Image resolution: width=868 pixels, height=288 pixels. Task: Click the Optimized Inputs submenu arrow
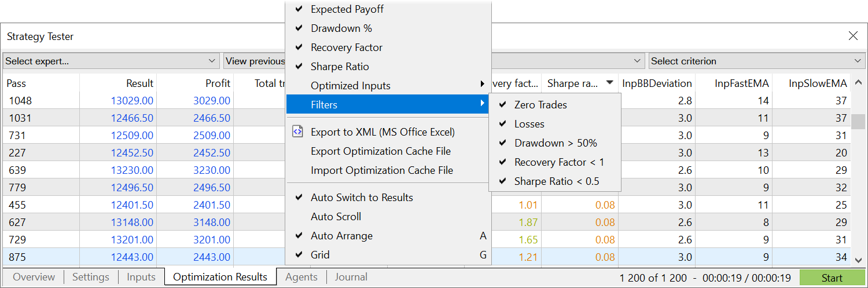tap(482, 85)
